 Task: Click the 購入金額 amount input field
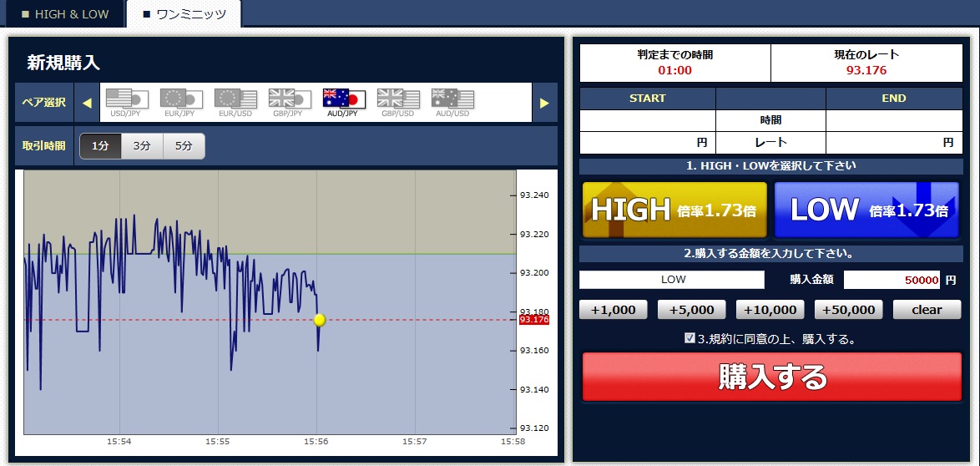click(892, 280)
